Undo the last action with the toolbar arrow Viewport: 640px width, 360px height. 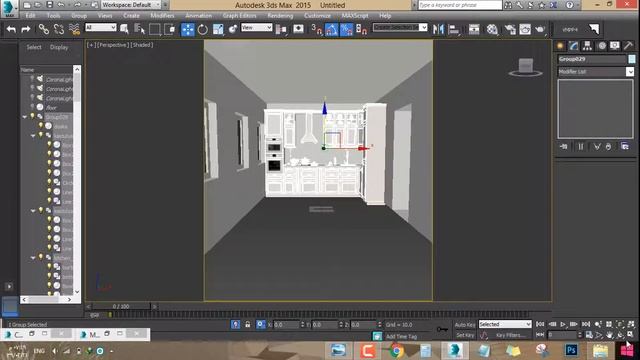click(11, 29)
